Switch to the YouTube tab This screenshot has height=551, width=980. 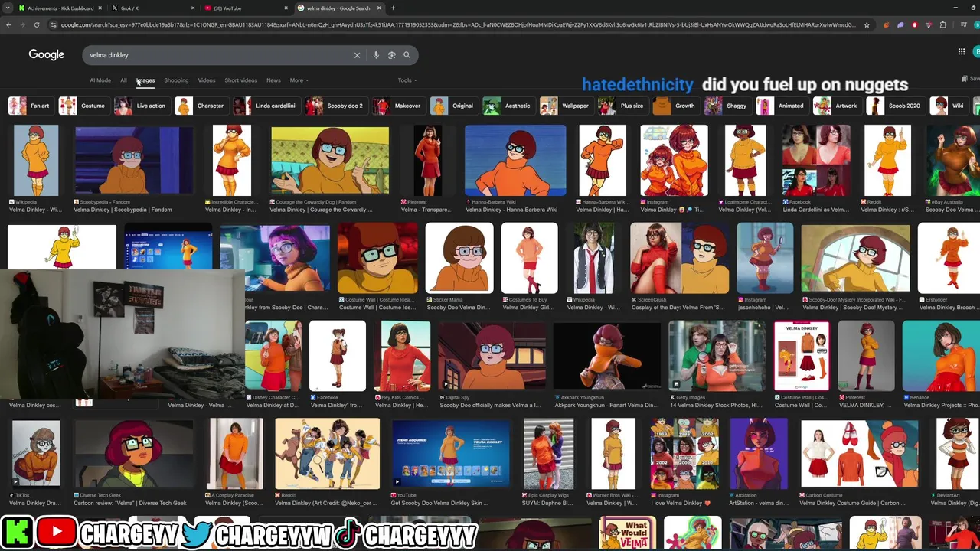click(245, 8)
